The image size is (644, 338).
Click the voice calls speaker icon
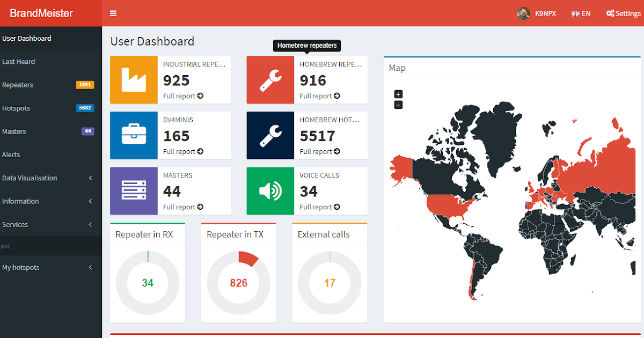[270, 190]
